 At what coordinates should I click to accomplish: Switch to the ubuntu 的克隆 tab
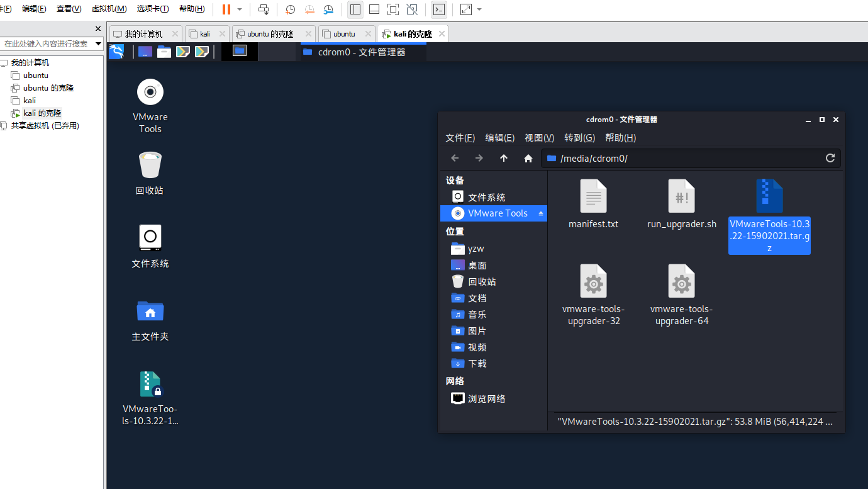[x=270, y=34]
